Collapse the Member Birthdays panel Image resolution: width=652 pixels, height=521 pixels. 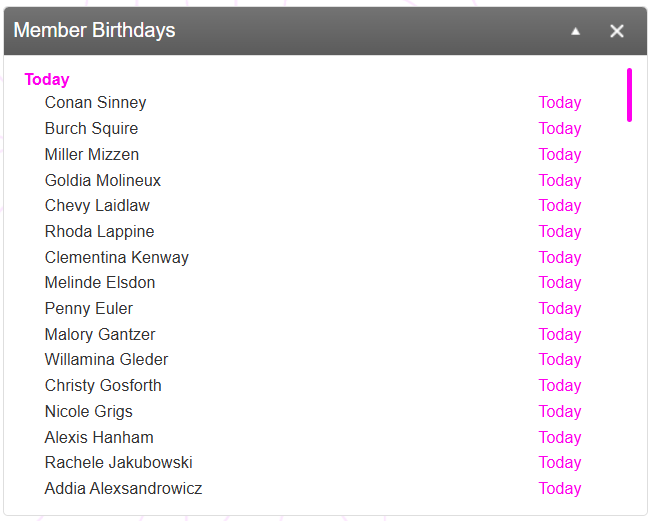pyautogui.click(x=575, y=31)
